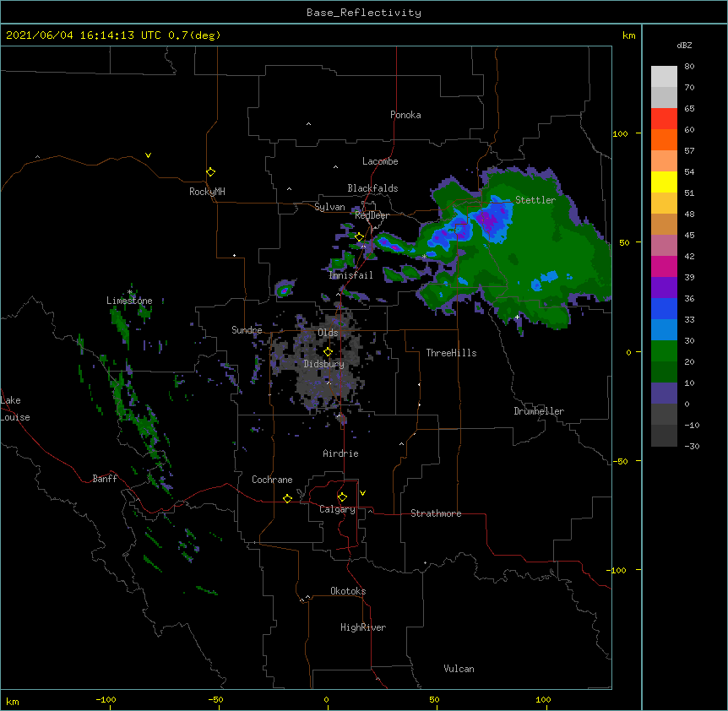The width and height of the screenshot is (728, 711).
Task: Pick the bright yellow 51-54 dBZ legend swatch
Action: tap(664, 182)
